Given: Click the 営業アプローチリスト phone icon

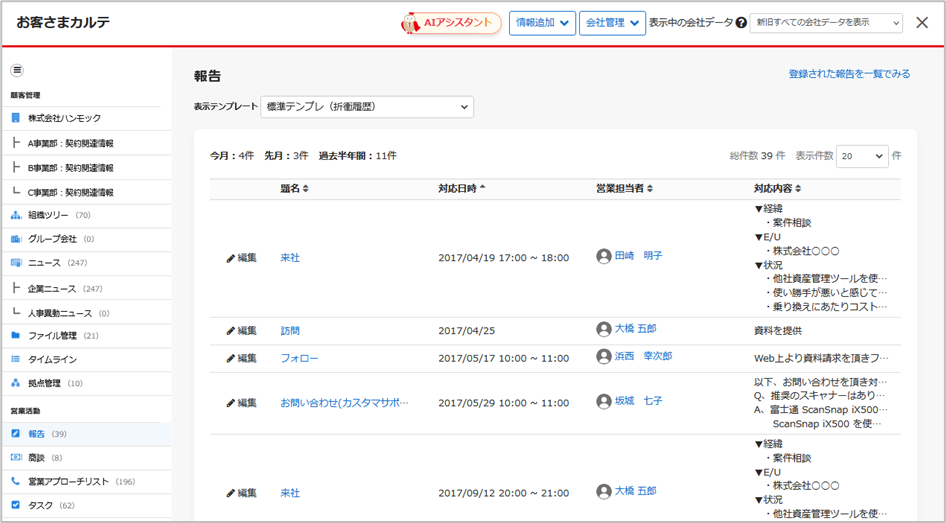Looking at the screenshot, I should tap(16, 481).
